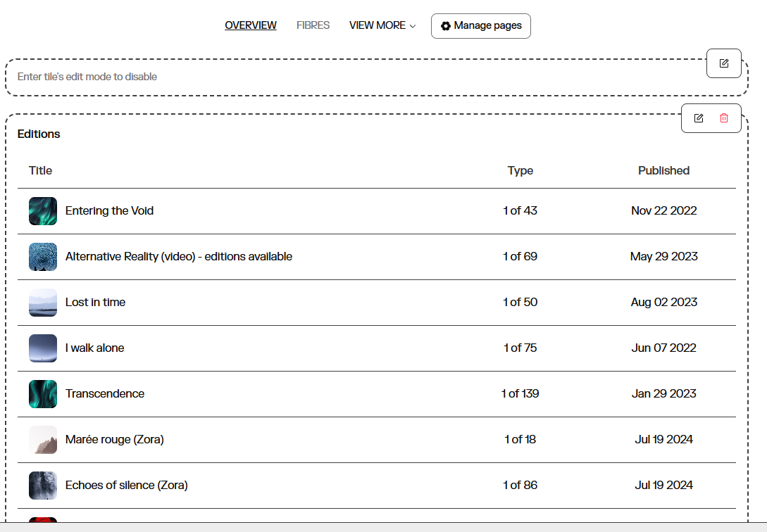
Task: Delete the Editions tile with the trash icon
Action: pyautogui.click(x=723, y=118)
